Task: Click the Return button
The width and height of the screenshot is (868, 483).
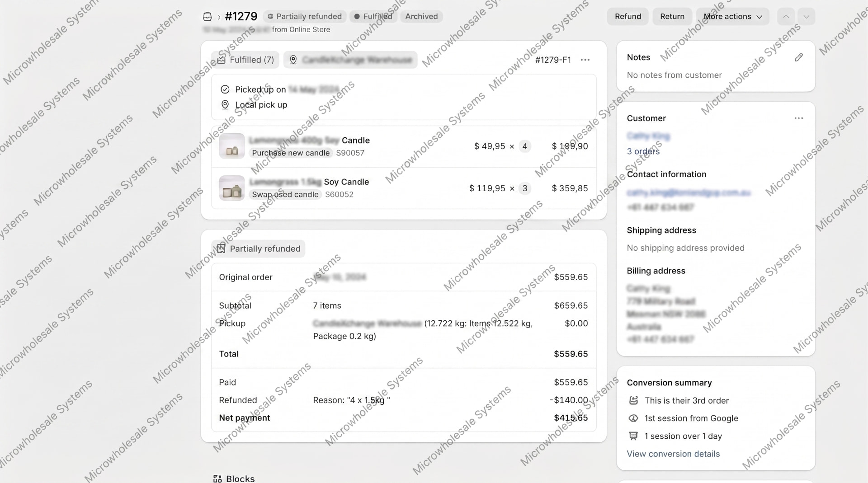Action: tap(672, 17)
